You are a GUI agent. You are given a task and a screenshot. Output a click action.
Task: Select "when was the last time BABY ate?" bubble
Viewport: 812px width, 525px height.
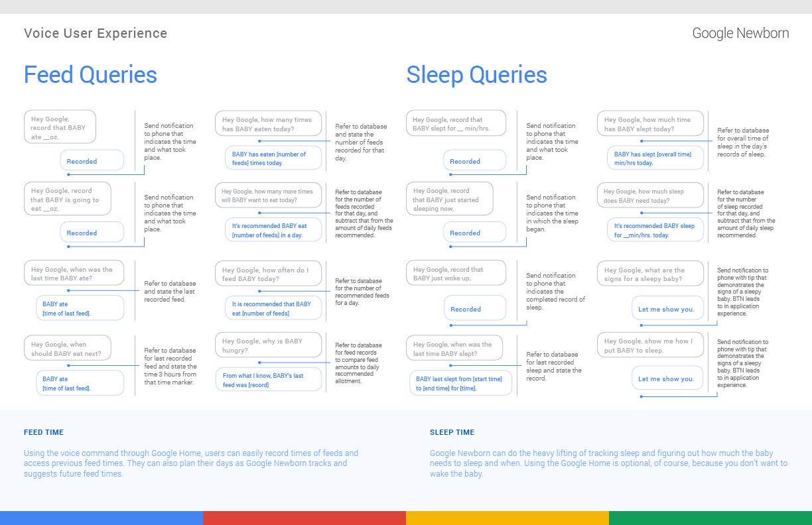tap(74, 273)
